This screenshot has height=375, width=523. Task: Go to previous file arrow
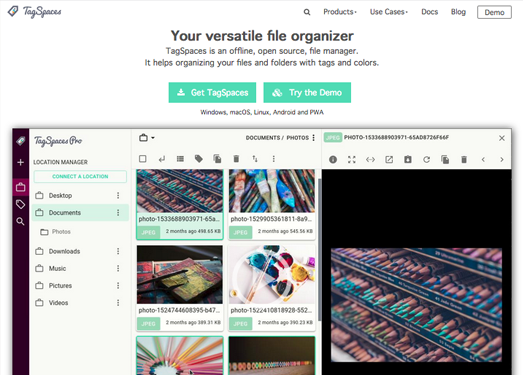click(483, 160)
